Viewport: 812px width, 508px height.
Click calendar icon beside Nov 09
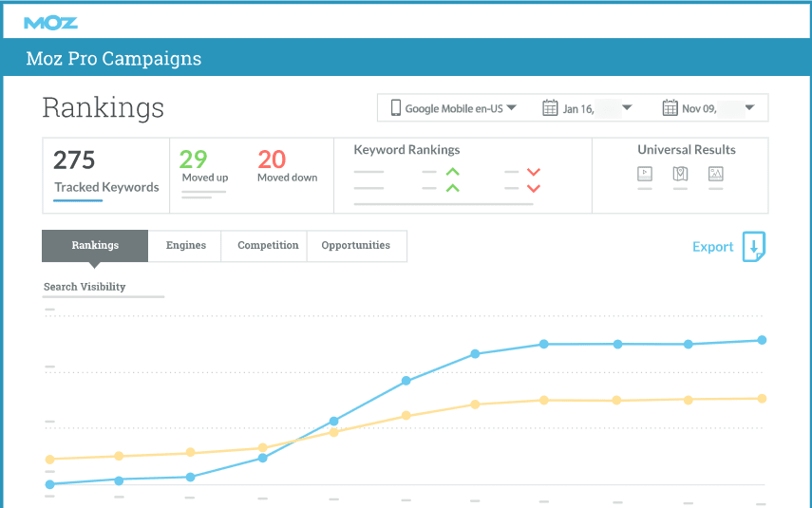[670, 107]
